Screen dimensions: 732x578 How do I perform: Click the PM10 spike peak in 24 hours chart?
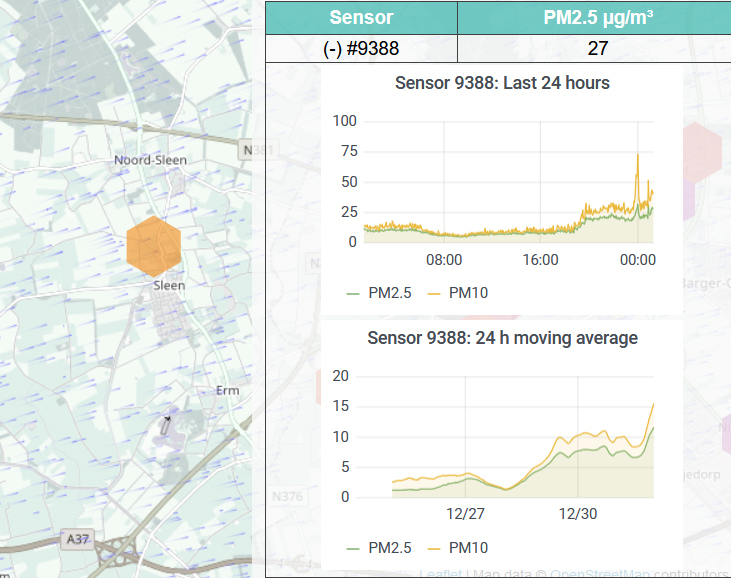[637, 155]
